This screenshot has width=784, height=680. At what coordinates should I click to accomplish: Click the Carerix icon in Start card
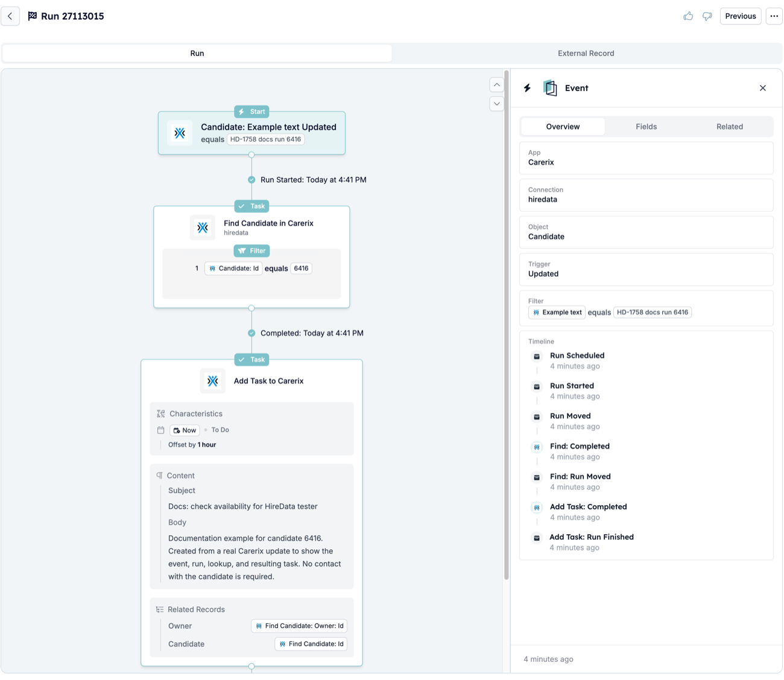point(180,133)
